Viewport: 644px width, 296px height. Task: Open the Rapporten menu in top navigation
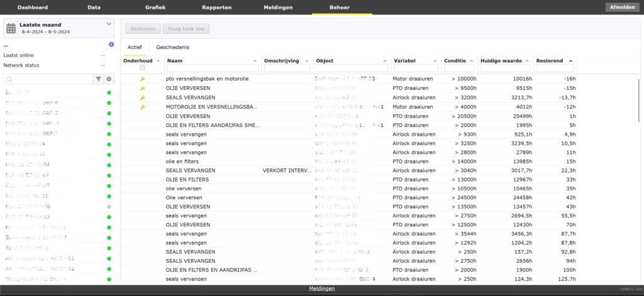tap(216, 7)
